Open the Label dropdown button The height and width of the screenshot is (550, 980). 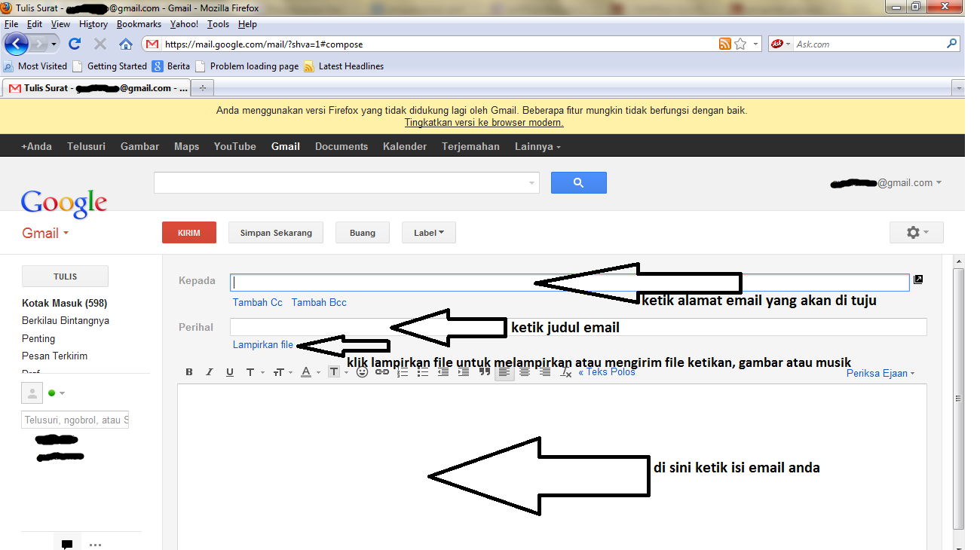point(429,233)
